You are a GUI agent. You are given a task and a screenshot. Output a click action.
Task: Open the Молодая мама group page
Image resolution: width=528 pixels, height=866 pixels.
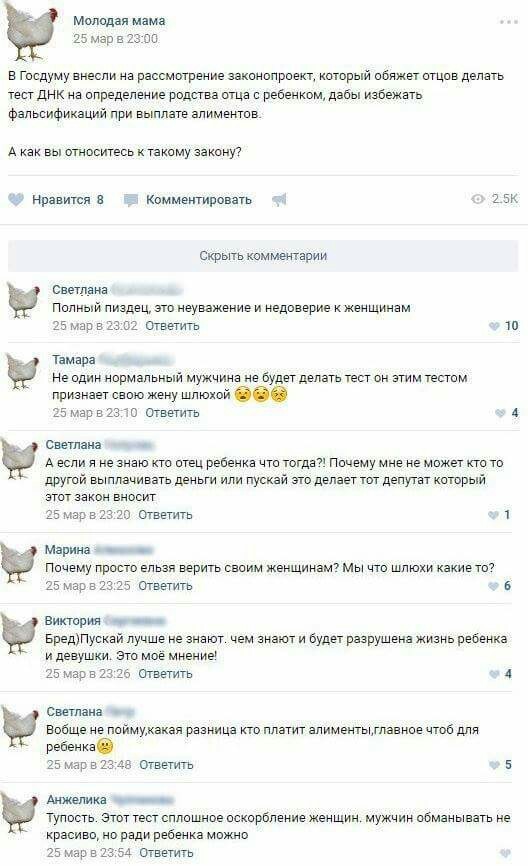coord(119,21)
